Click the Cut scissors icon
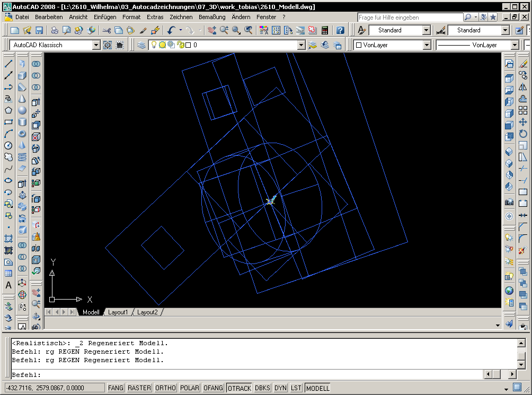532x395 pixels. pyautogui.click(x=107, y=30)
